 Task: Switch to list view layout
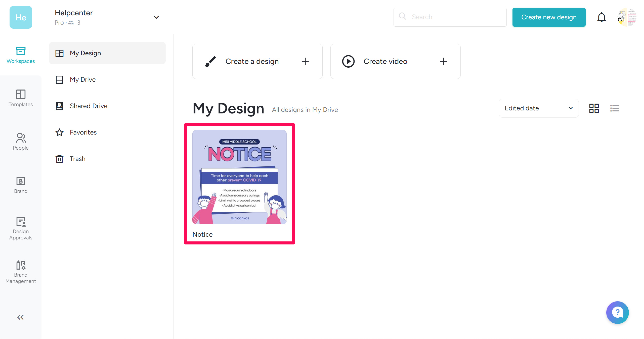click(x=615, y=108)
